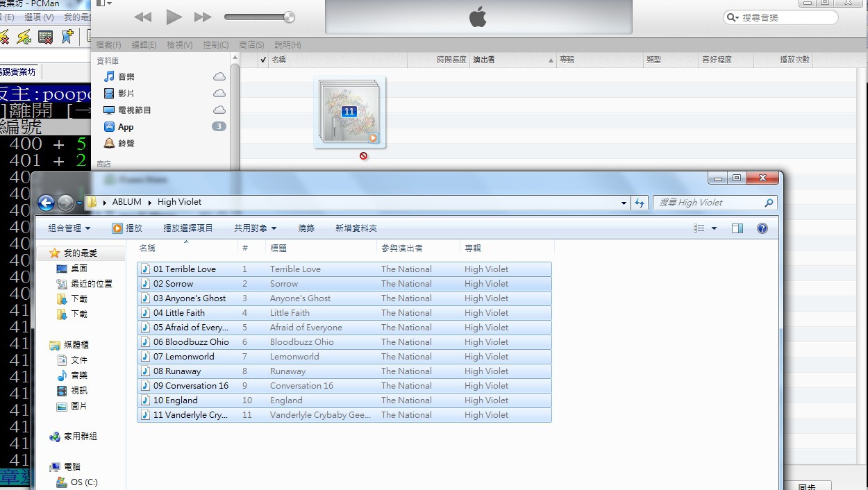The width and height of the screenshot is (868, 490).
Task: Sort iTunes list by 播放次數 column
Action: click(784, 60)
